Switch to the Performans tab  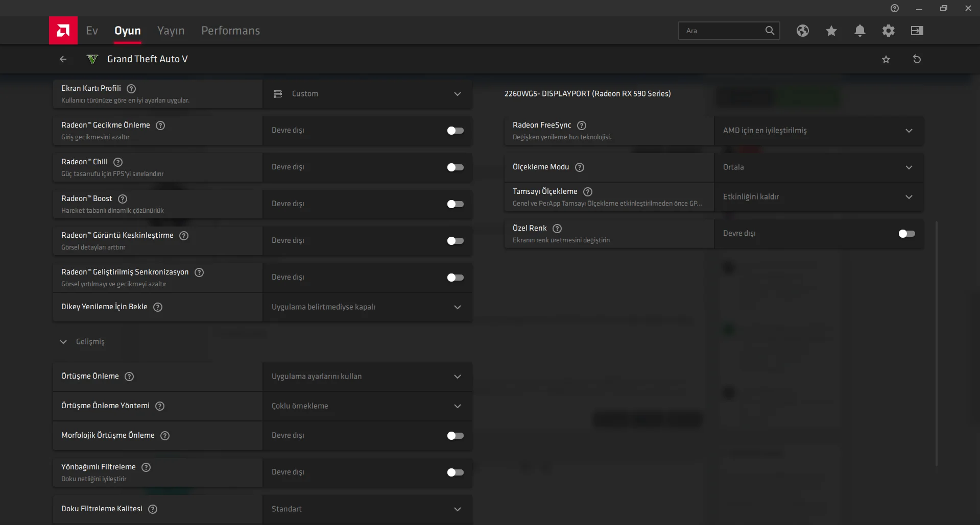(230, 31)
